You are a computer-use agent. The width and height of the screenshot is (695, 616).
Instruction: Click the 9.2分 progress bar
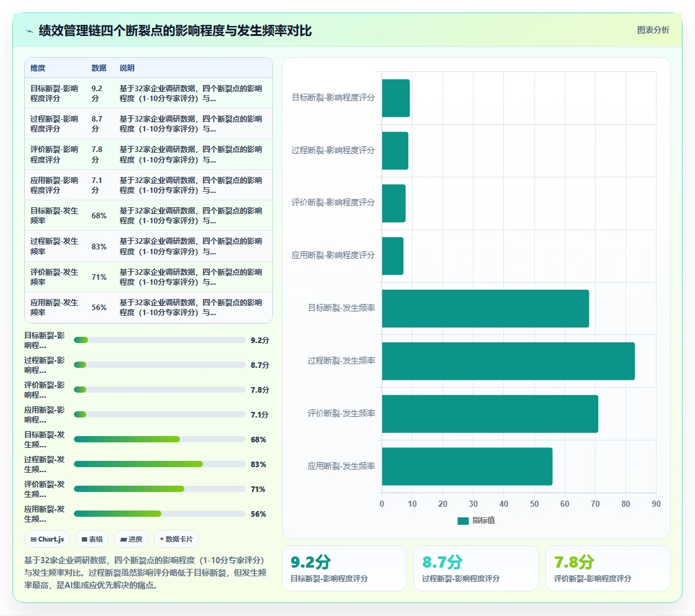click(159, 340)
